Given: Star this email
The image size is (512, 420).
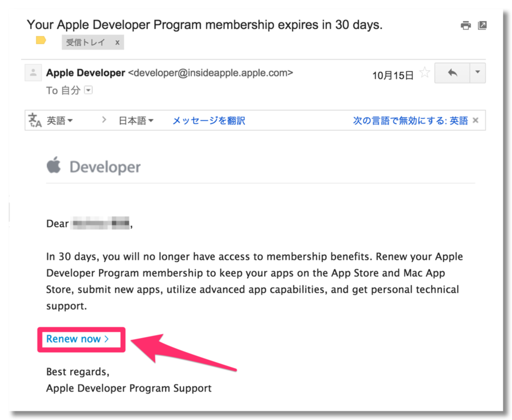Looking at the screenshot, I should click(425, 72).
